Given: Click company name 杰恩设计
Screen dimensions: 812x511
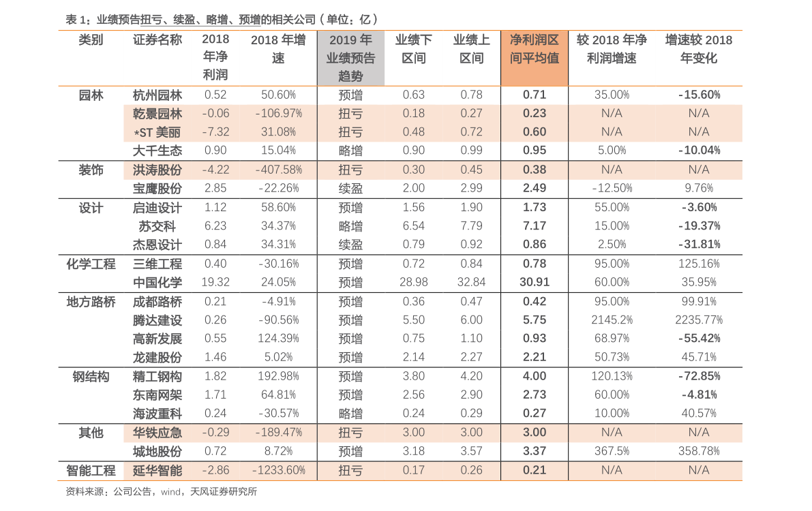Looking at the screenshot, I should click(x=157, y=245).
